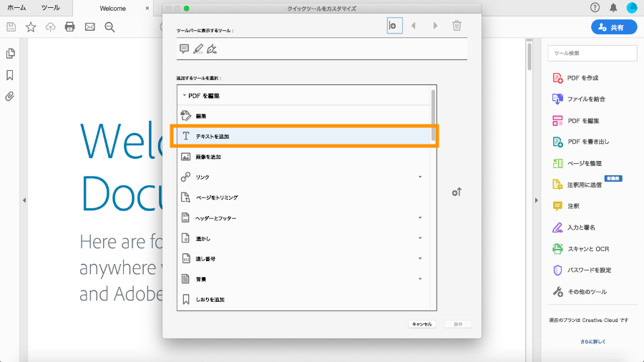Click the cloud upload icon
This screenshot has height=362, width=644.
(x=50, y=27)
